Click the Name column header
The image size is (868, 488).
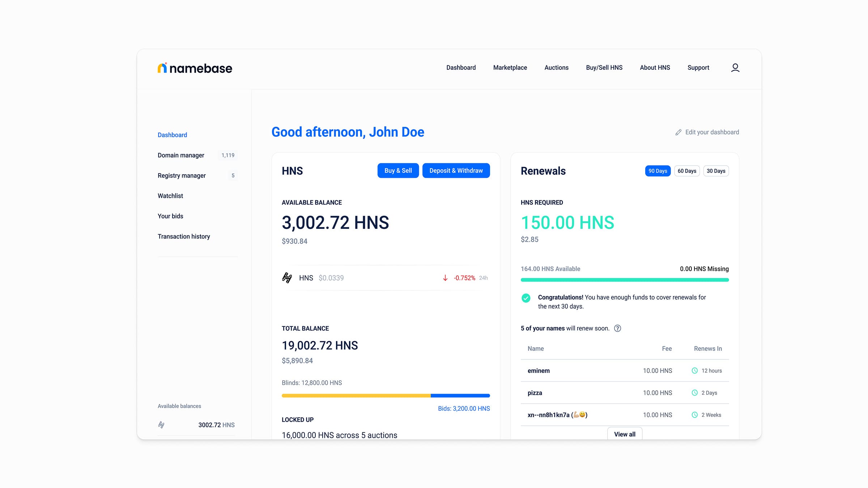point(536,348)
